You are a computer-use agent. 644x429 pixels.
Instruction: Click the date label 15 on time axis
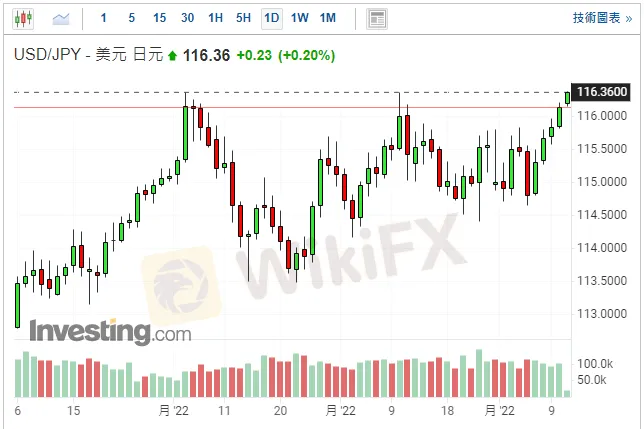point(73,411)
